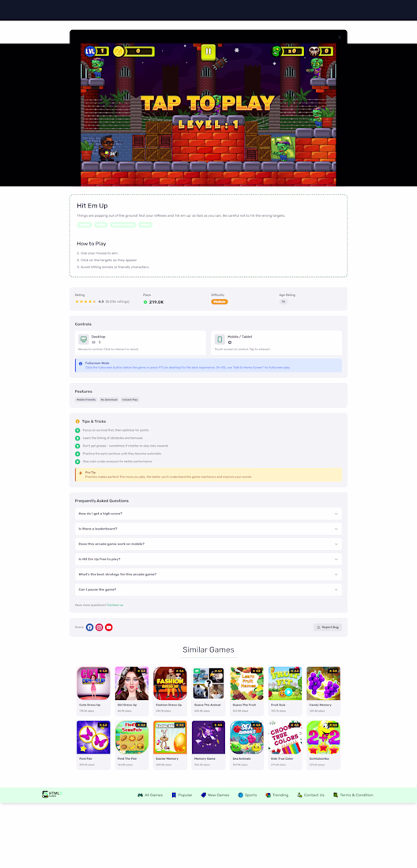The image size is (417, 868).
Task: Expand 'Is Hit Em Up free to play?'
Action: coord(208,559)
